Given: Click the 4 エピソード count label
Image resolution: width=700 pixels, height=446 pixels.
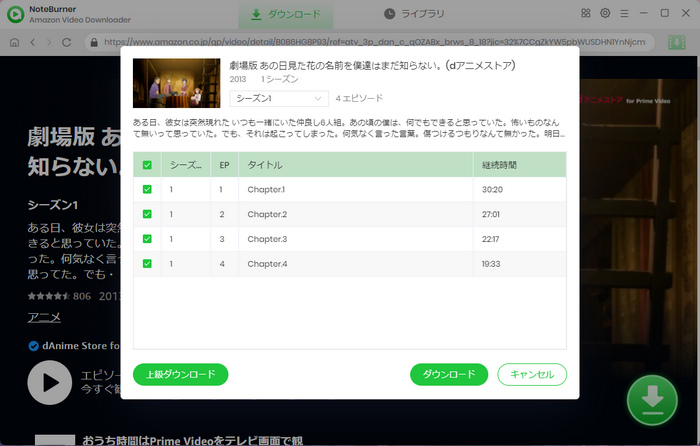Looking at the screenshot, I should 359,98.
